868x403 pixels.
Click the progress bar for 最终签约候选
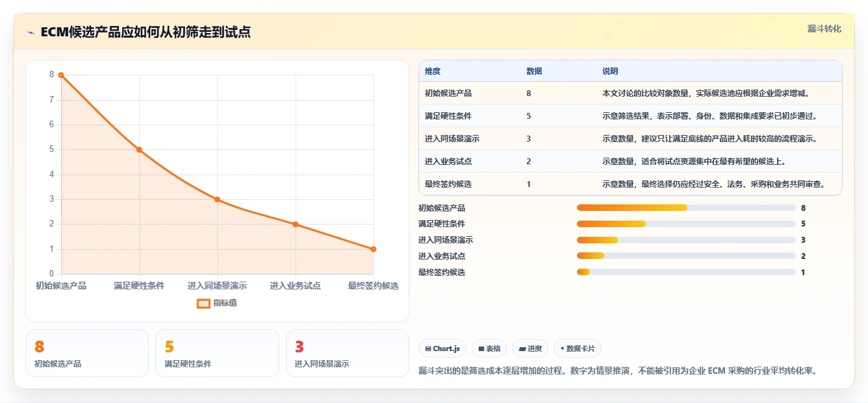(686, 273)
